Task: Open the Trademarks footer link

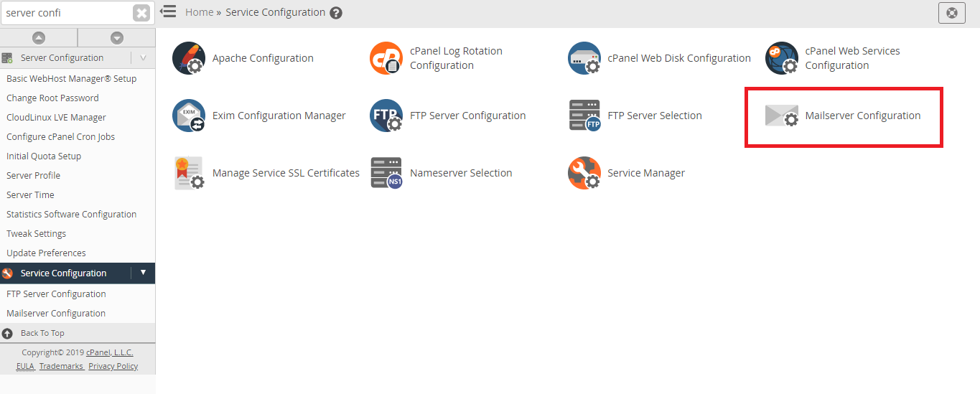Action: (61, 366)
